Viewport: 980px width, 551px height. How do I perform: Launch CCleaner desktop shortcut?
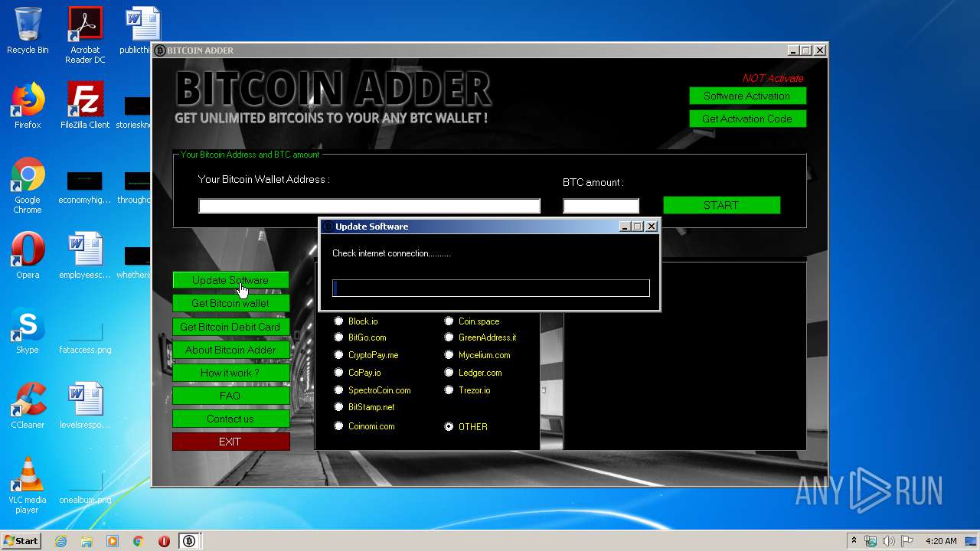(28, 406)
